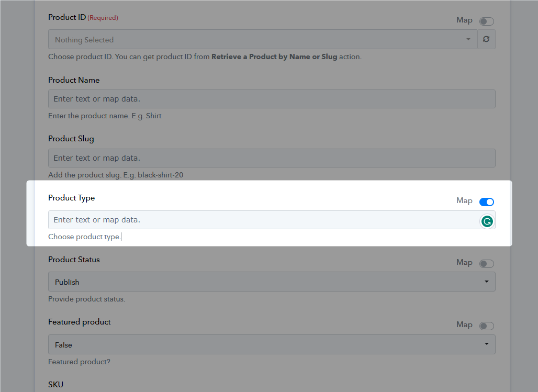
Task: Click the Product ID dropdown caret arrow
Action: point(468,39)
